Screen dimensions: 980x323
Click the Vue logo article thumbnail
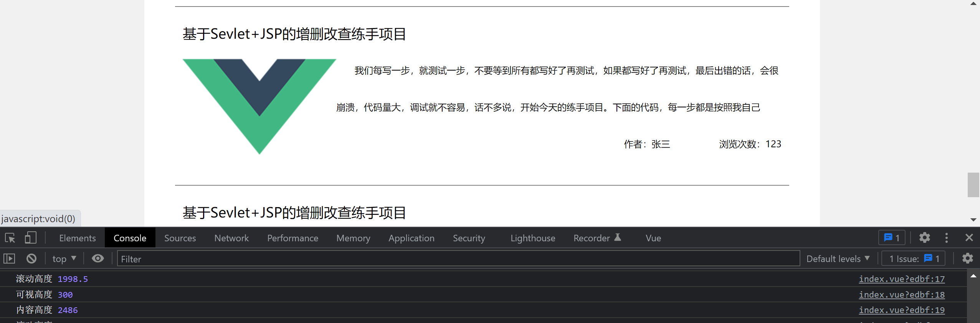(259, 107)
